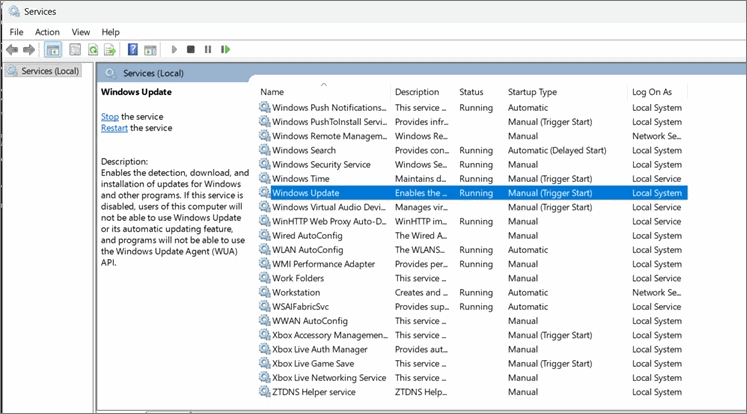The height and width of the screenshot is (414, 747).
Task: Select Services (Local) in the console tree
Action: pyautogui.click(x=50, y=71)
